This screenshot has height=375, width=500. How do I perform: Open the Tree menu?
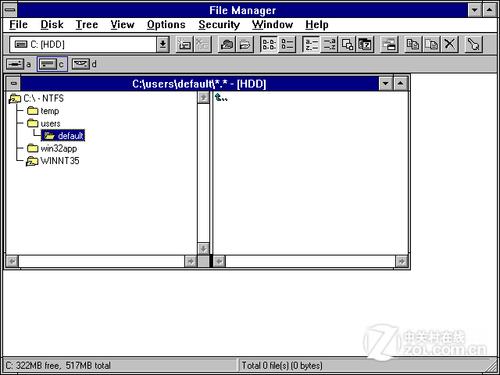point(87,25)
